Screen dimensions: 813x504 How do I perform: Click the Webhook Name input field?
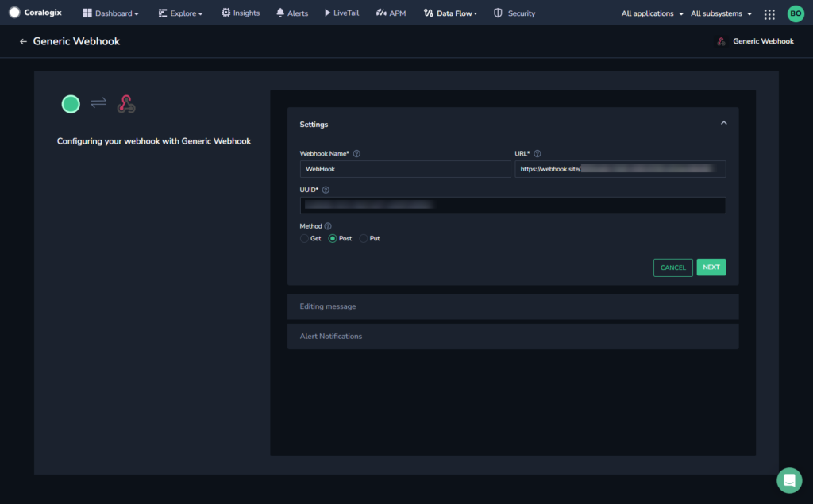405,169
